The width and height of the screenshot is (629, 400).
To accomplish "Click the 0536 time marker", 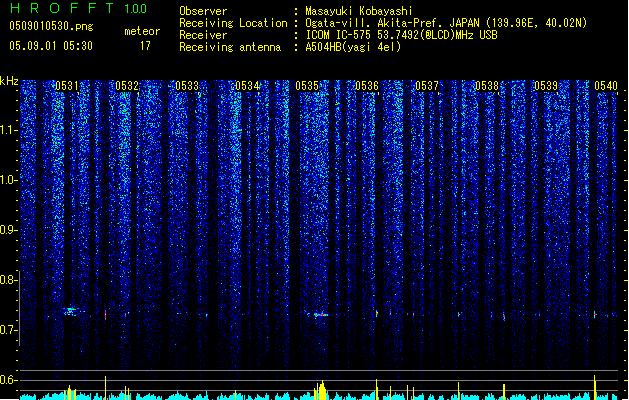I will [367, 86].
